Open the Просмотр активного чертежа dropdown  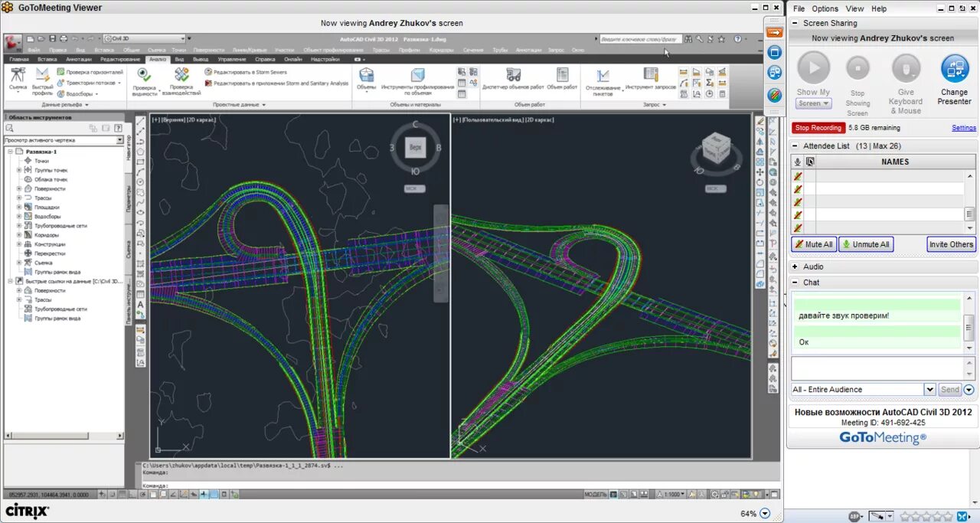tap(119, 141)
